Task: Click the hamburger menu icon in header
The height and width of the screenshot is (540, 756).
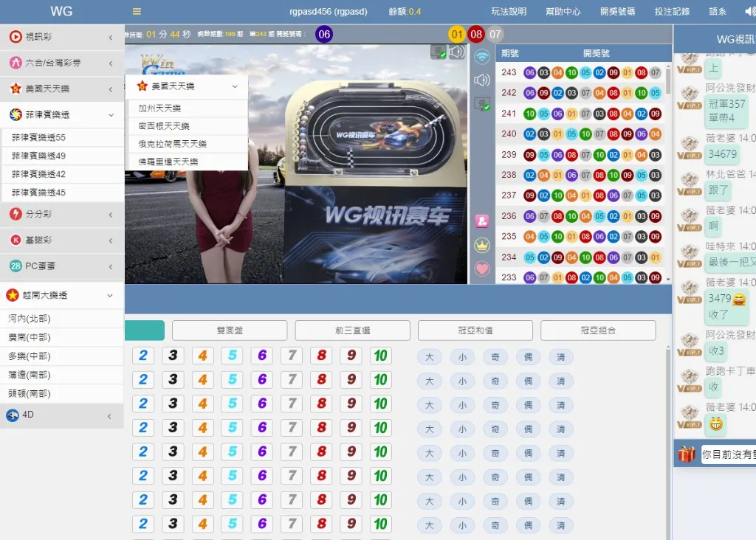Action: click(x=137, y=11)
